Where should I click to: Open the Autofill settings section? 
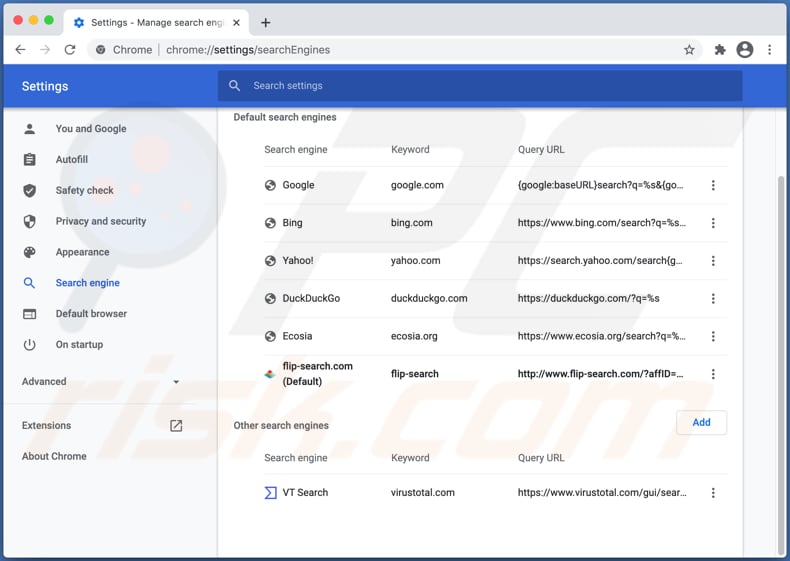72,159
